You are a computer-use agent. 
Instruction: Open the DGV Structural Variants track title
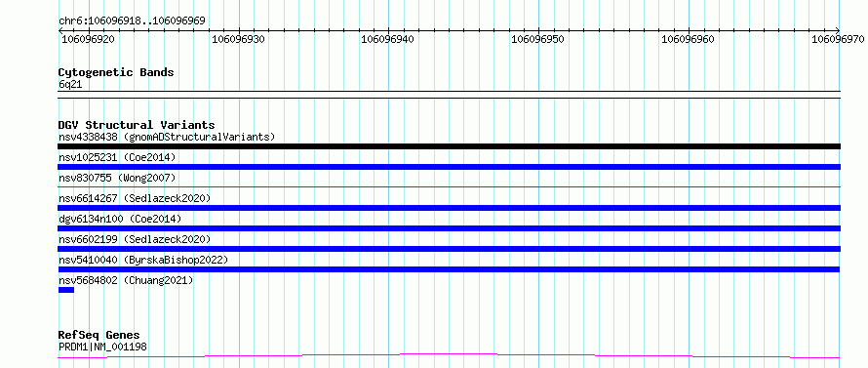click(137, 125)
